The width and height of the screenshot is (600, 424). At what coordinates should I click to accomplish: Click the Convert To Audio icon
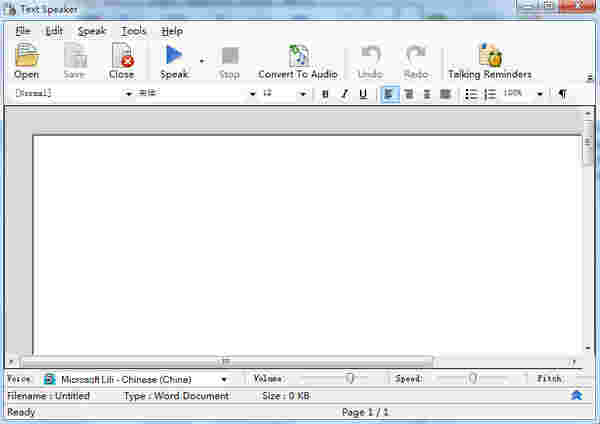coord(297,58)
